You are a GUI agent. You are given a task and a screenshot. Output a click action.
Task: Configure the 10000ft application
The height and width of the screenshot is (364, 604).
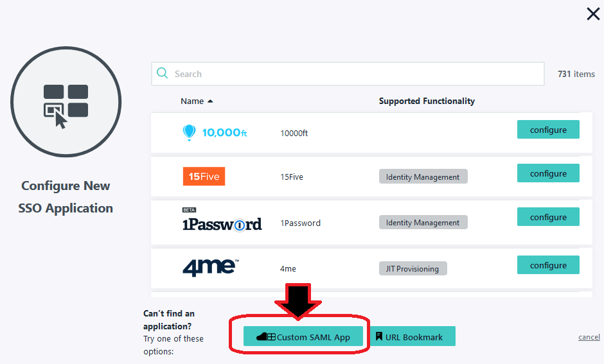click(x=548, y=129)
